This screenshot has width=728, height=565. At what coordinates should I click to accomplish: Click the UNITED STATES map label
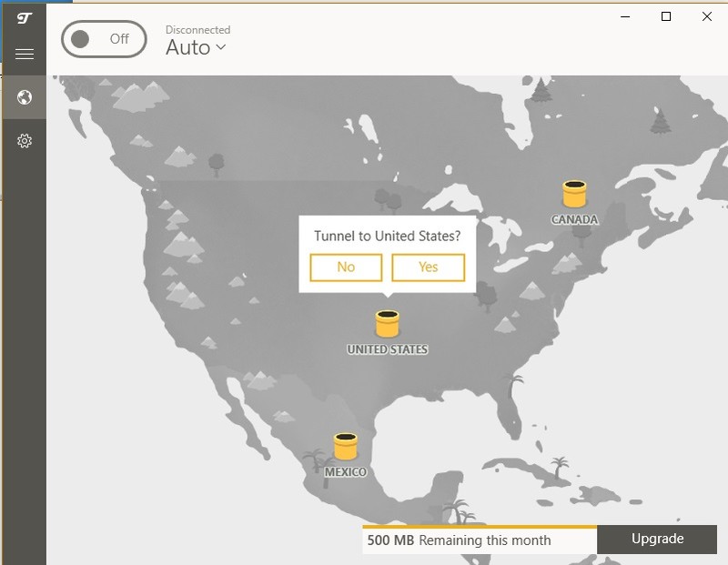tap(388, 349)
